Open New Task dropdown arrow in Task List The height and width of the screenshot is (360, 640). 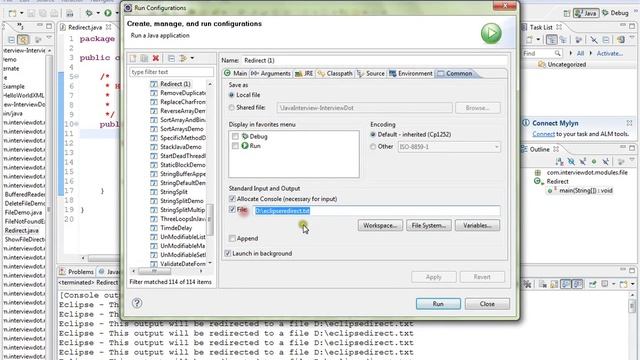click(538, 40)
